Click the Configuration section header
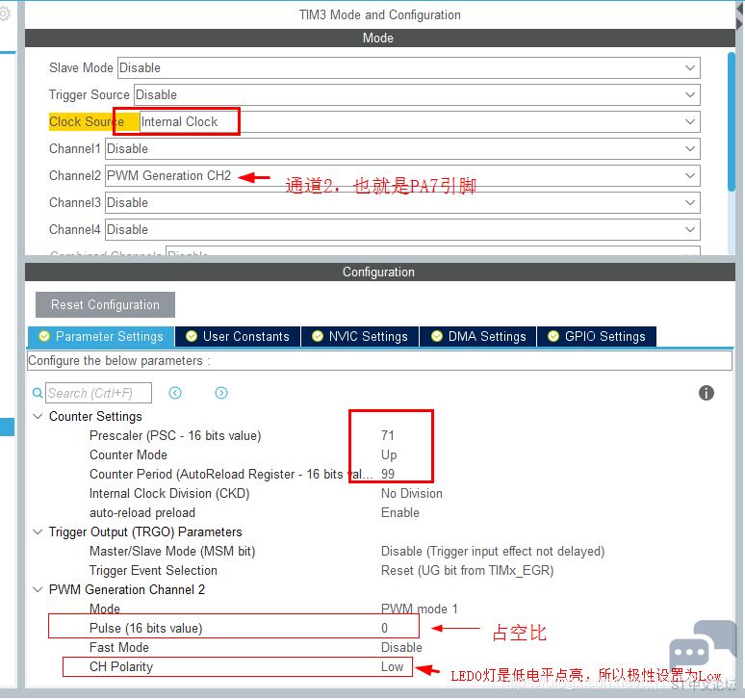745x700 pixels. [x=380, y=272]
